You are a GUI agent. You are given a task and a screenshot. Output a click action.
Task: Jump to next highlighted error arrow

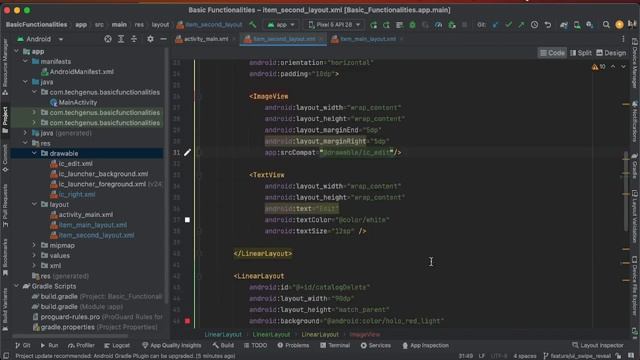[623, 67]
